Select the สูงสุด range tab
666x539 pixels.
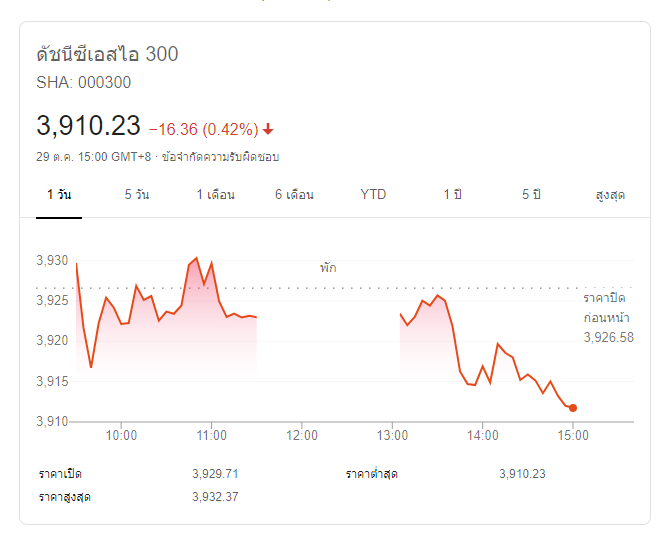click(609, 194)
